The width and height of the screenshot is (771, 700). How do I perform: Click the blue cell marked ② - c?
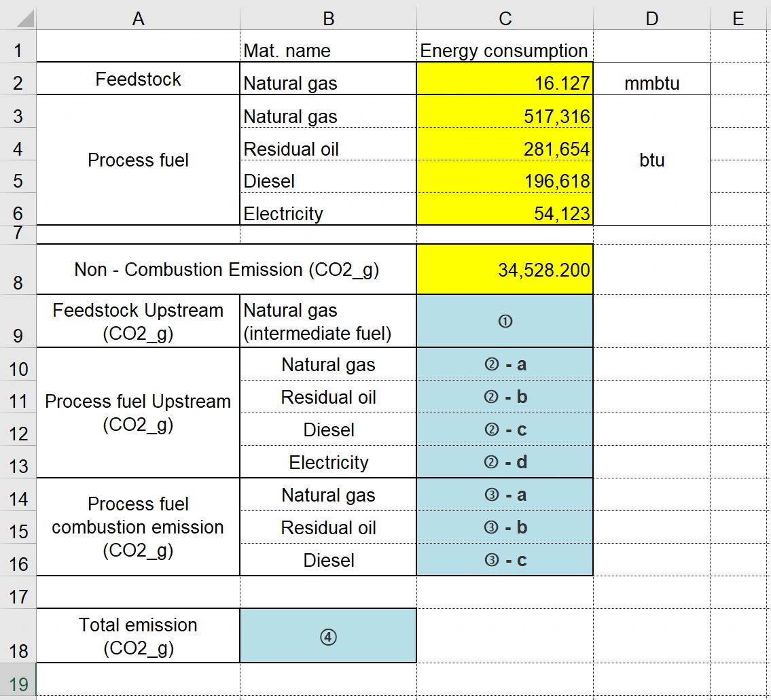point(505,430)
